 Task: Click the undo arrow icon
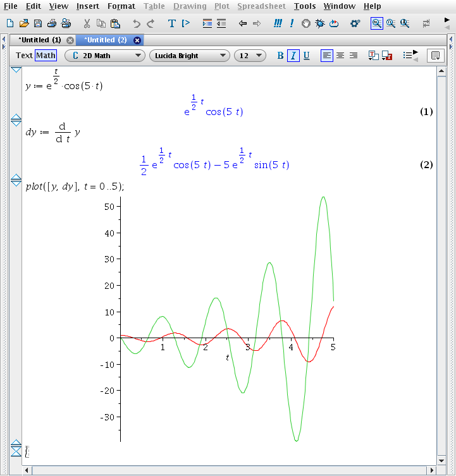[137, 23]
